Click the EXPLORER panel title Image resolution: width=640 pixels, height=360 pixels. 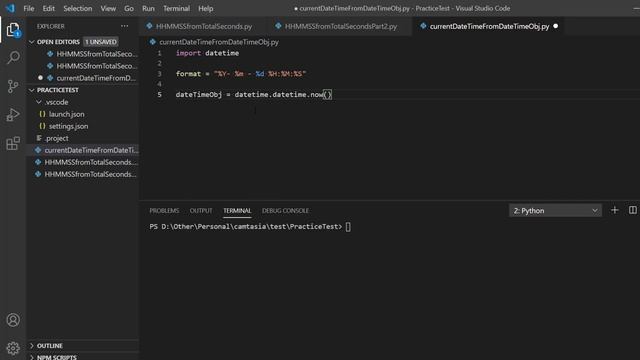click(x=51, y=26)
